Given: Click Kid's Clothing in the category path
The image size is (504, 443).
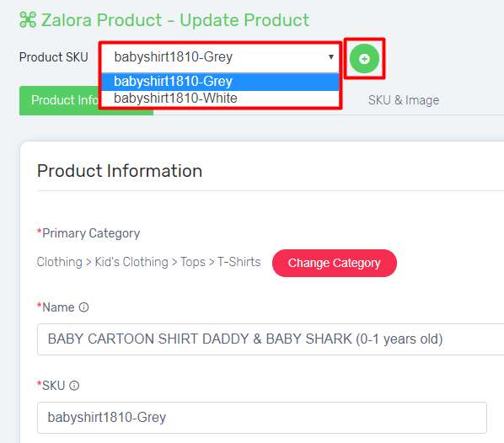Looking at the screenshot, I should tap(131, 262).
